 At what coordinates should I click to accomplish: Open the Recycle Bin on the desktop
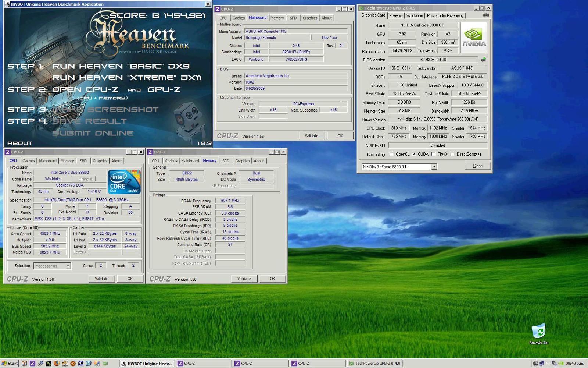tap(538, 333)
